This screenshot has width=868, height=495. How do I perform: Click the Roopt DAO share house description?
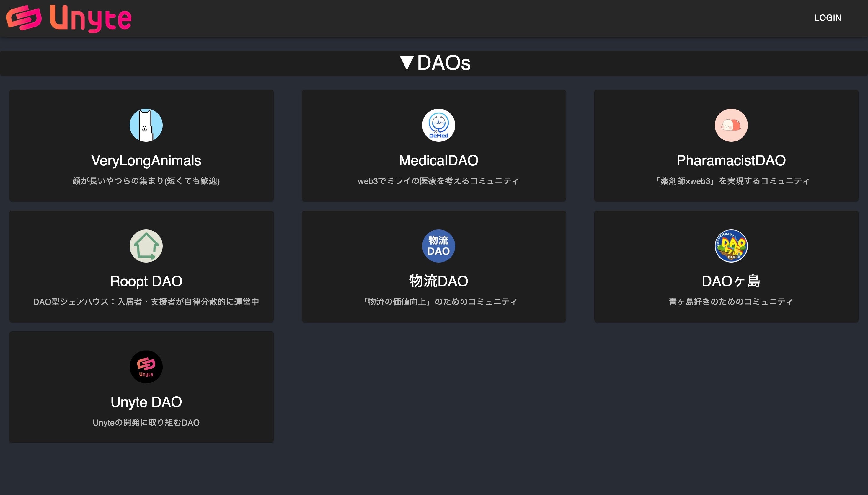coord(146,302)
